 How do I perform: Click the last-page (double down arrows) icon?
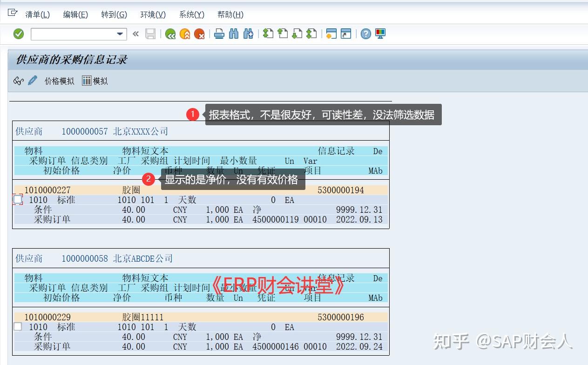pos(311,34)
